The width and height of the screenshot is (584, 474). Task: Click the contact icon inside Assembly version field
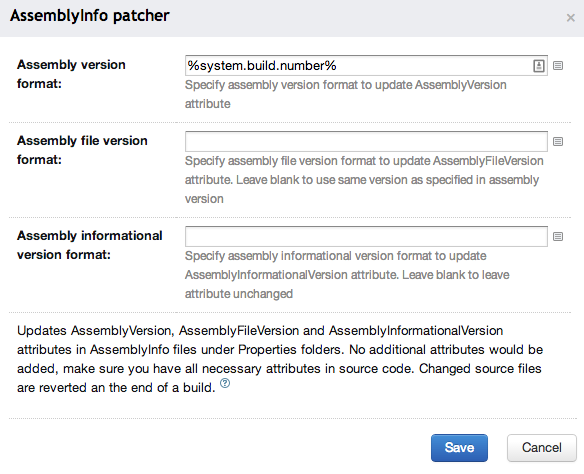pos(539,66)
